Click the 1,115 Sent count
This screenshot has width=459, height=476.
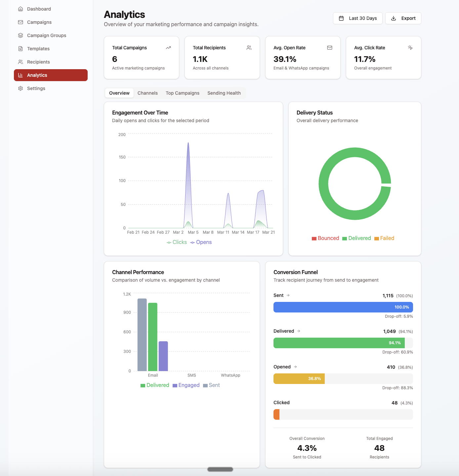[388, 296]
